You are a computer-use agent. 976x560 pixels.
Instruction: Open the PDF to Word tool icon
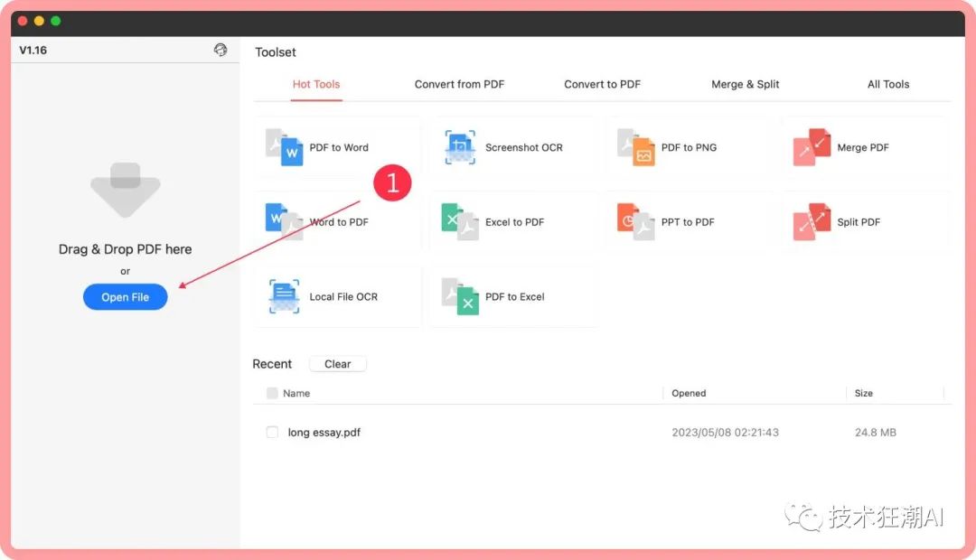(x=284, y=147)
